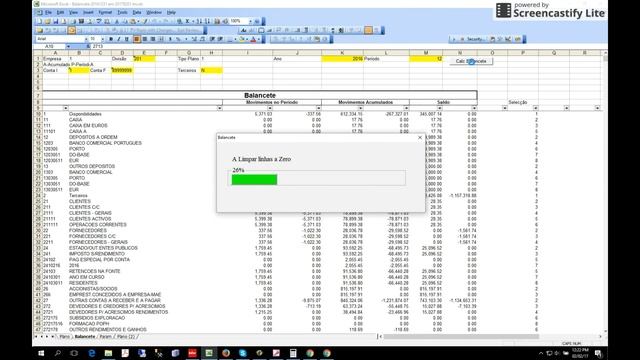Click the yellow Conta F cell 99999999
This screenshot has height=360, width=640.
(x=122, y=70)
